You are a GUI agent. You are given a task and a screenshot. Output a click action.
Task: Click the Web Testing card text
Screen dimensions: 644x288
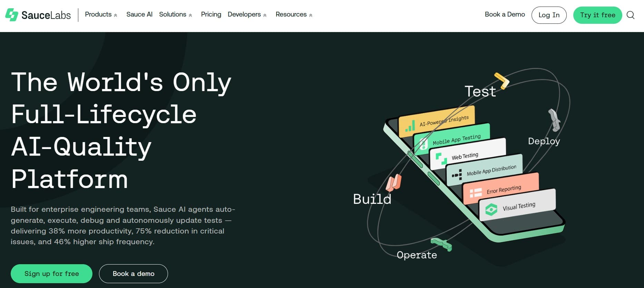[x=465, y=156]
